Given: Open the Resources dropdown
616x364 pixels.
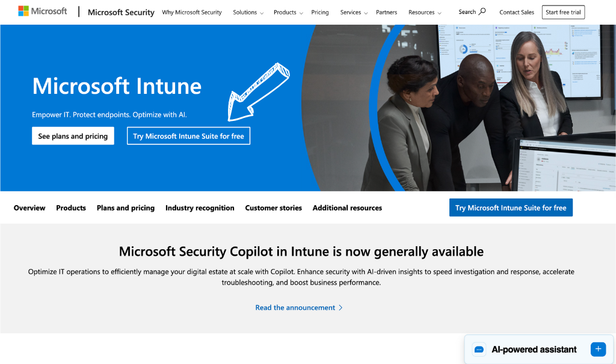Looking at the screenshot, I should point(424,12).
